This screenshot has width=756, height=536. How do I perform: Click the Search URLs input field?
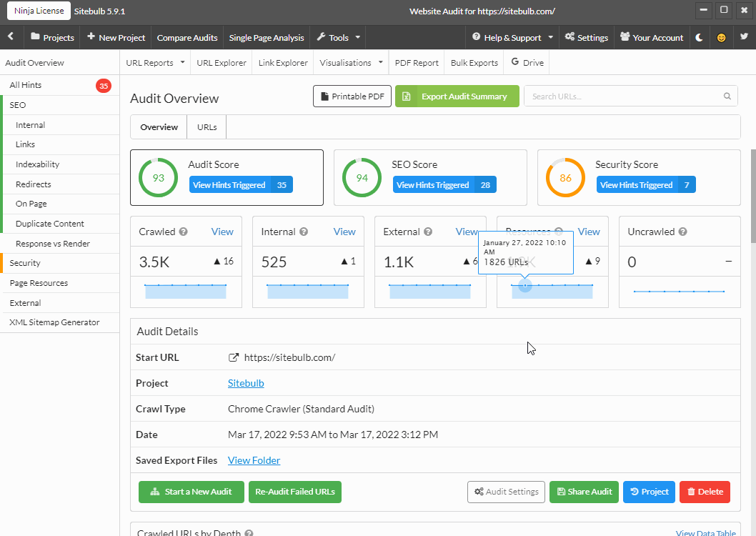(631, 96)
